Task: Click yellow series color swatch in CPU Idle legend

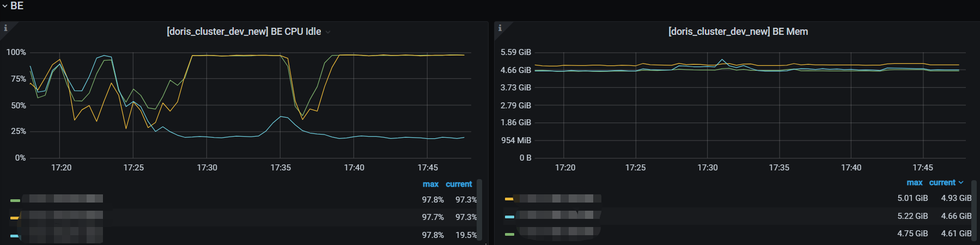Action: click(15, 218)
